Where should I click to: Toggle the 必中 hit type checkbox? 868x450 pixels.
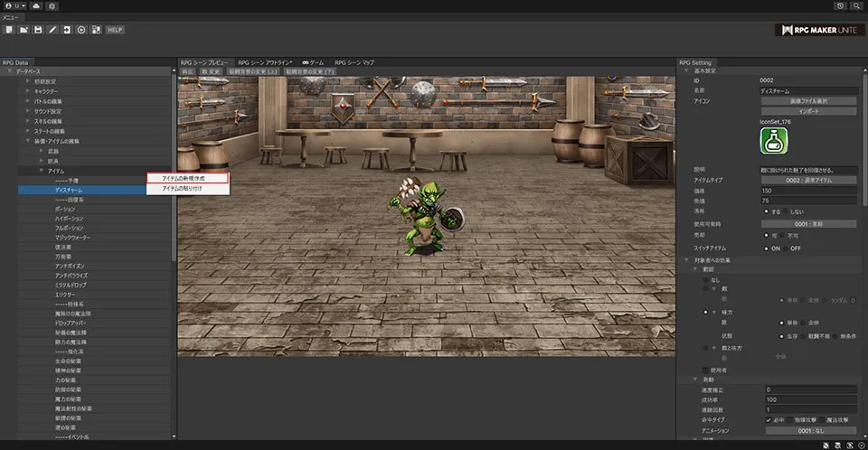(x=767, y=420)
